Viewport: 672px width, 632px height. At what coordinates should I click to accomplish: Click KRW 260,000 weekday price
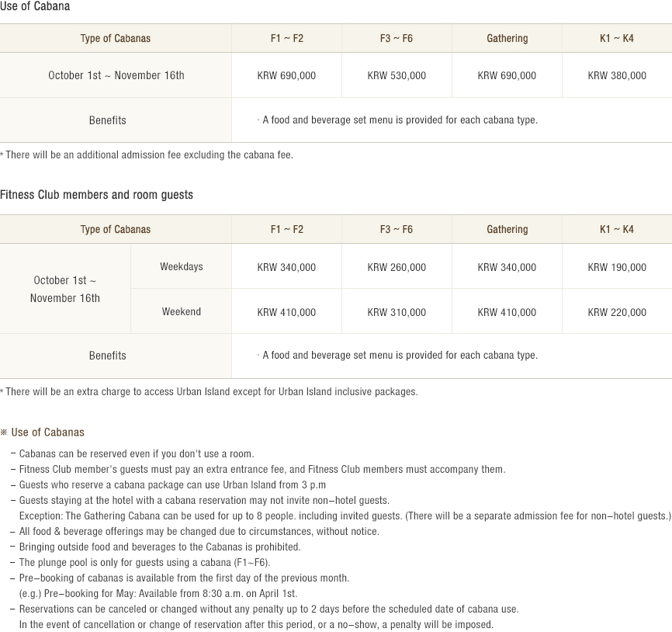coord(397,267)
